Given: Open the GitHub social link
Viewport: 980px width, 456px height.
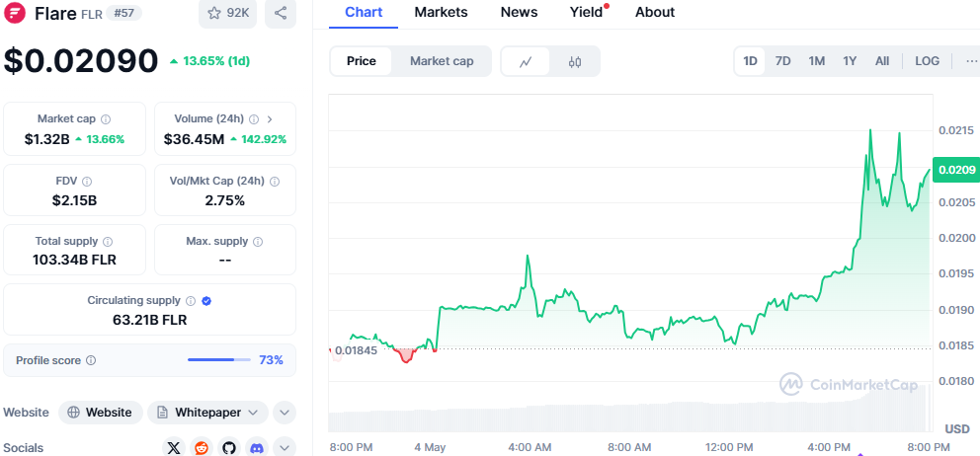Looking at the screenshot, I should 229,448.
